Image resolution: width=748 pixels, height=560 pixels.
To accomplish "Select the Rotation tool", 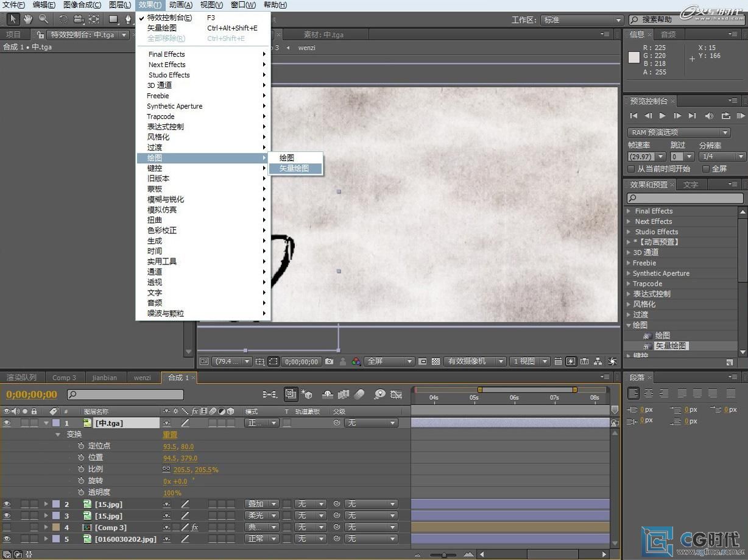I will click(63, 19).
